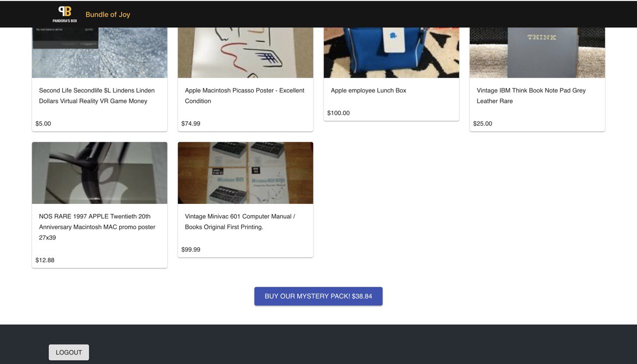Click the $5.00 price
The height and width of the screenshot is (364, 637).
click(43, 123)
